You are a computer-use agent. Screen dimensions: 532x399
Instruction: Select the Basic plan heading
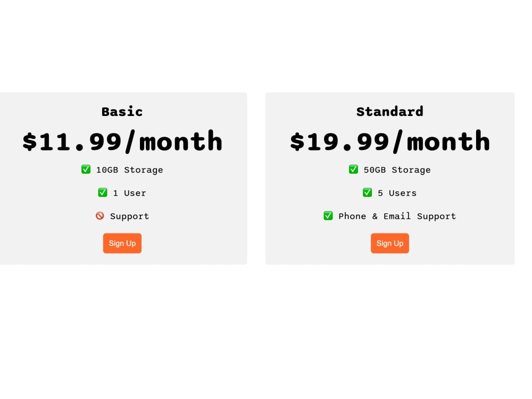[122, 112]
